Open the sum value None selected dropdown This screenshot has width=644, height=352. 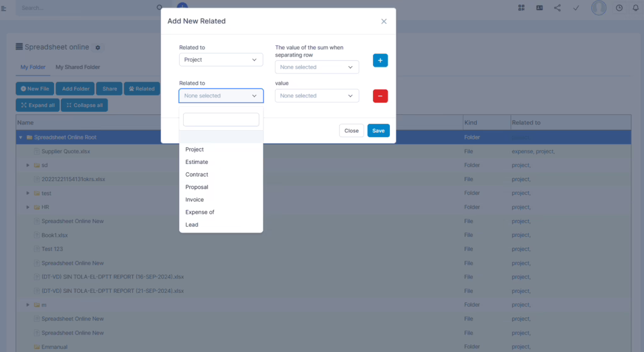[x=317, y=67]
